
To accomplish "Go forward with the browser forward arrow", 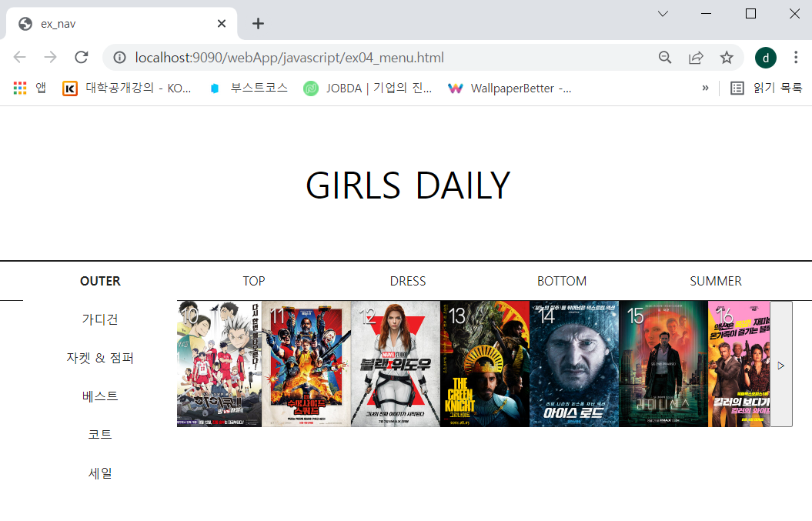I will (x=50, y=57).
